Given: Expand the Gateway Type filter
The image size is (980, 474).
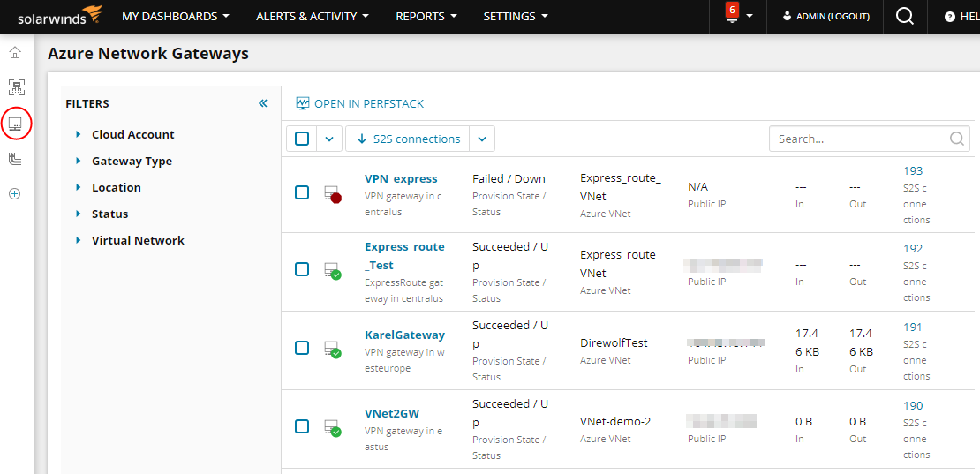Looking at the screenshot, I should point(132,162).
